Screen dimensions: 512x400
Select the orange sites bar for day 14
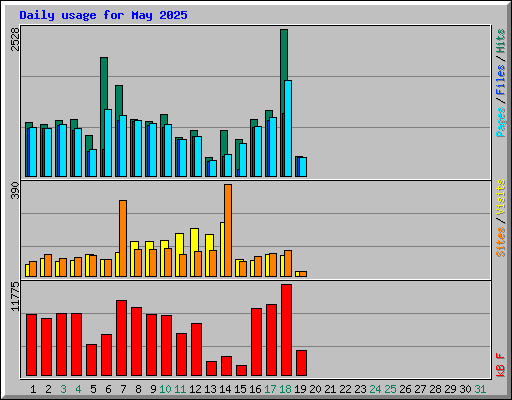228,230
